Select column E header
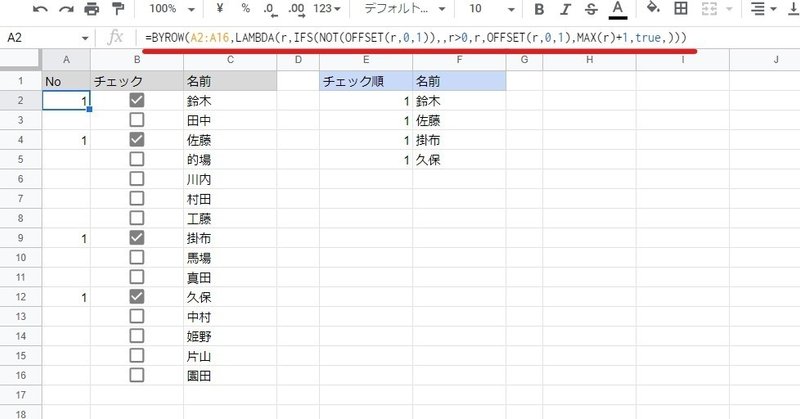 [x=366, y=60]
